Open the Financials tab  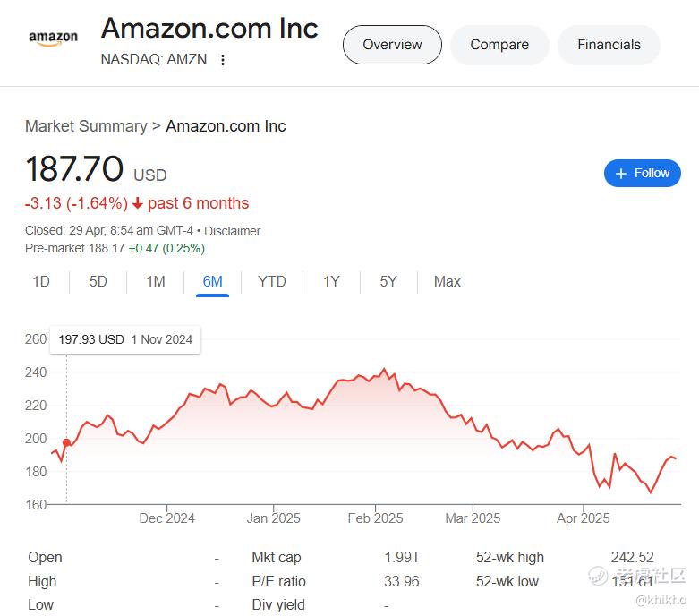[x=609, y=45]
